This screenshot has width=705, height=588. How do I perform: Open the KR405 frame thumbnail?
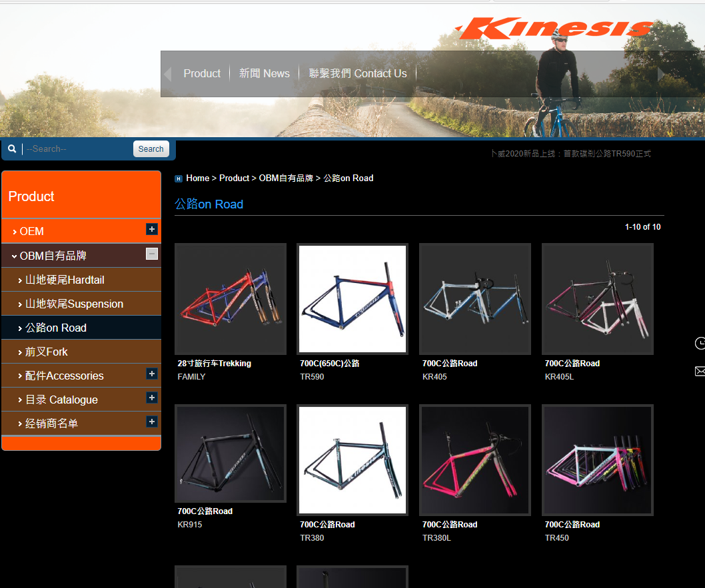click(475, 299)
